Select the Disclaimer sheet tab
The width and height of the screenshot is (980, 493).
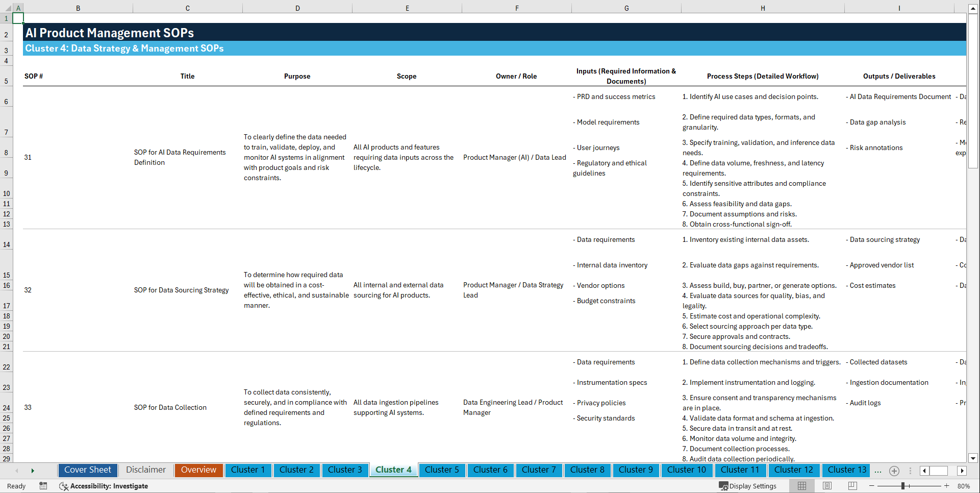[x=145, y=470]
